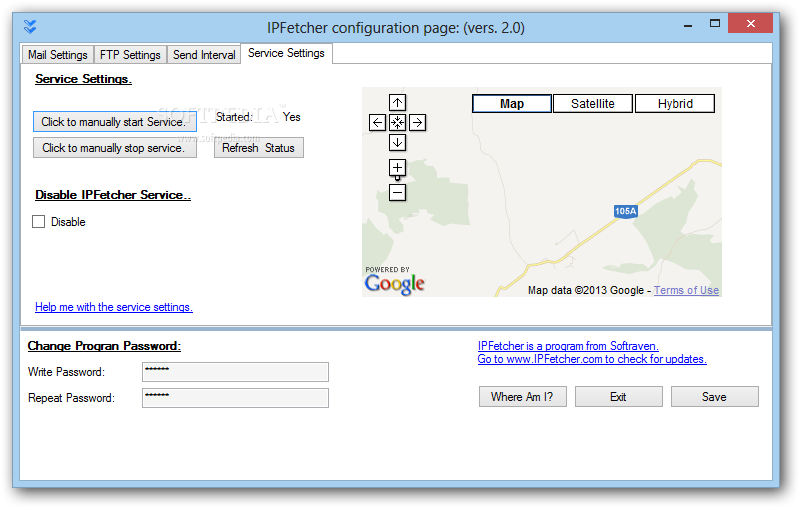Pan the map down with arrow
800x508 pixels.
pyautogui.click(x=397, y=142)
